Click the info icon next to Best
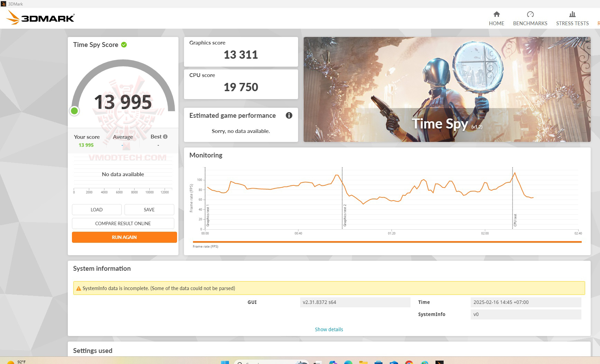This screenshot has width=600, height=364. click(x=165, y=137)
